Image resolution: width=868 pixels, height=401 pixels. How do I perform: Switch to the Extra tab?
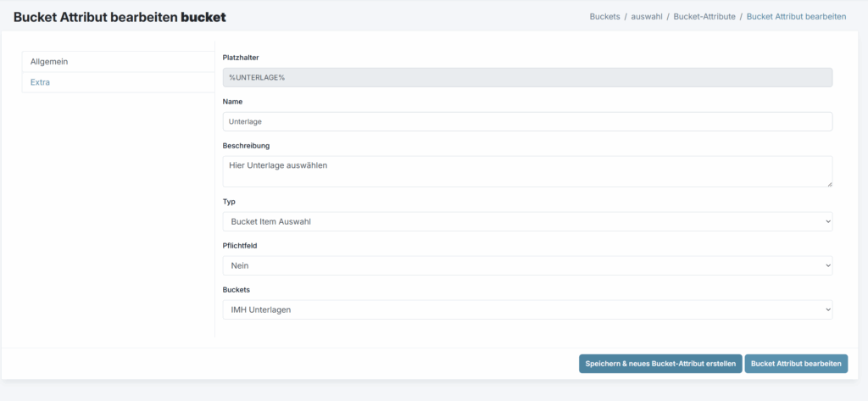[x=41, y=82]
